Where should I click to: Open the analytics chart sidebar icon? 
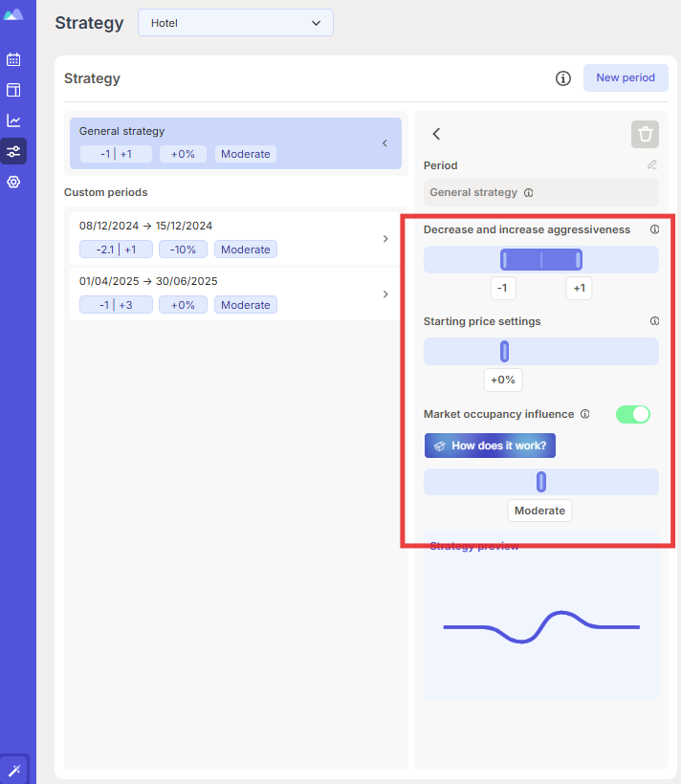(x=13, y=120)
